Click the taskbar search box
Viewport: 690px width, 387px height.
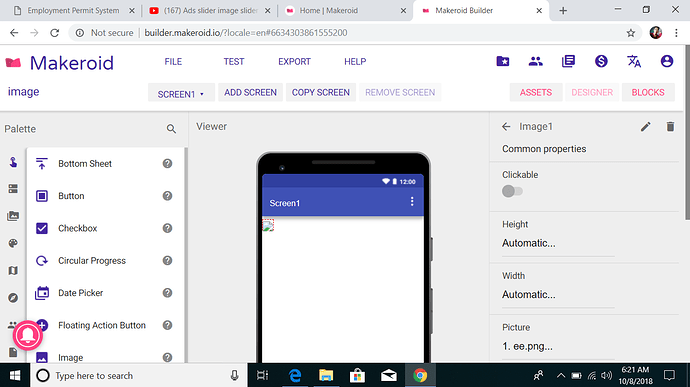[139, 376]
